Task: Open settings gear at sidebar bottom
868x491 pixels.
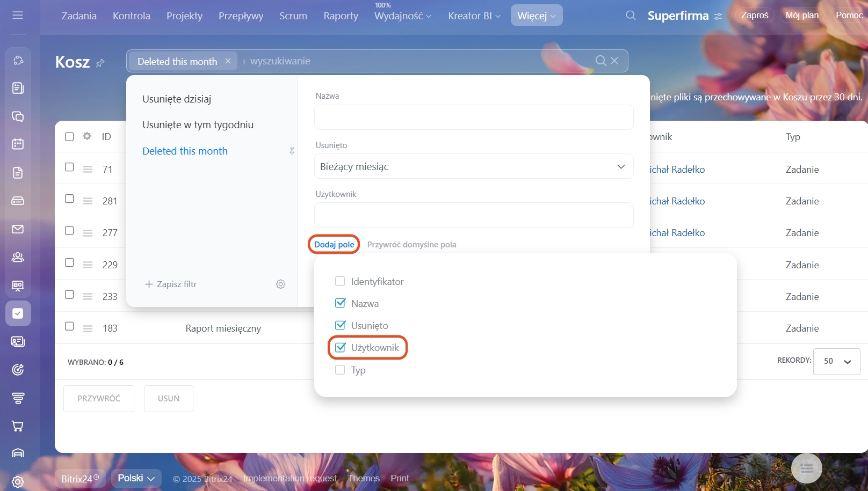Action: coord(18,482)
